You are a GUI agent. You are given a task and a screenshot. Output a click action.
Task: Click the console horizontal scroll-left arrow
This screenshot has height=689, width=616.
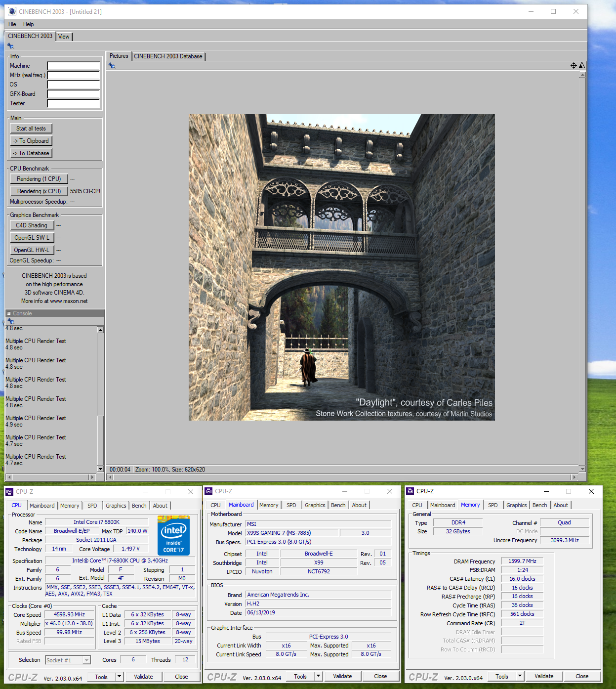(x=8, y=477)
